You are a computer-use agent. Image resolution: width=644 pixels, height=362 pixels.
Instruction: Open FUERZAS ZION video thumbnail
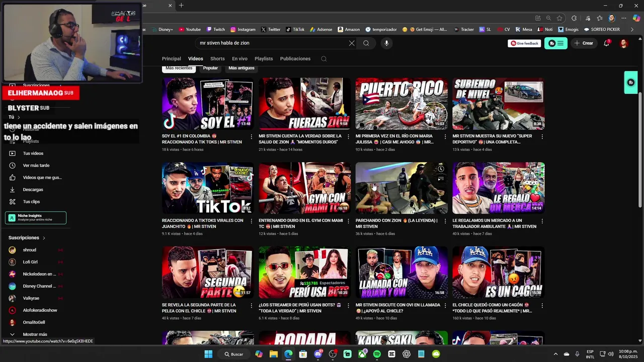[304, 104]
